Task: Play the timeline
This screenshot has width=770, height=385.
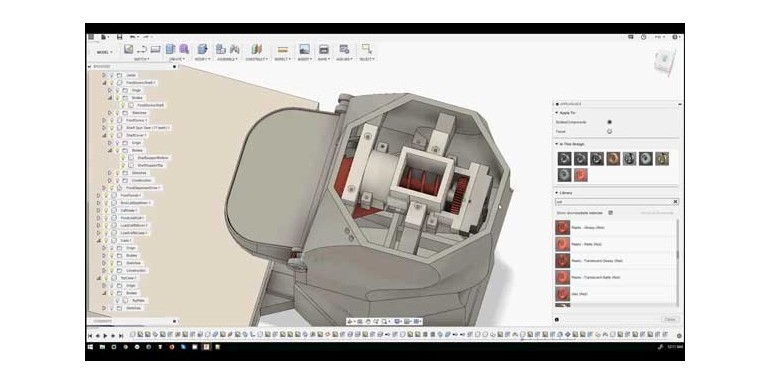Action: (x=106, y=336)
